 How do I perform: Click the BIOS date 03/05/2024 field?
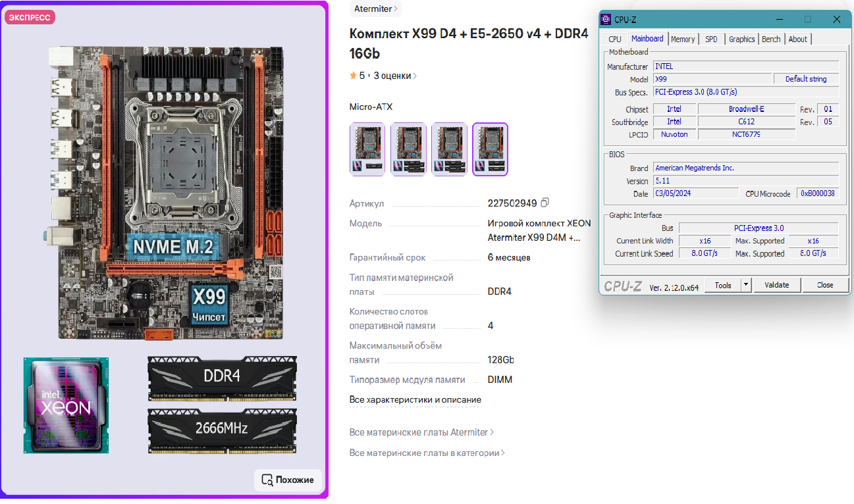[x=695, y=193]
